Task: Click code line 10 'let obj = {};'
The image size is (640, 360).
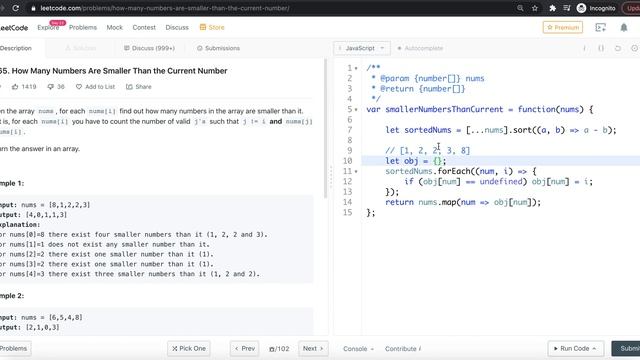Action: (416, 161)
